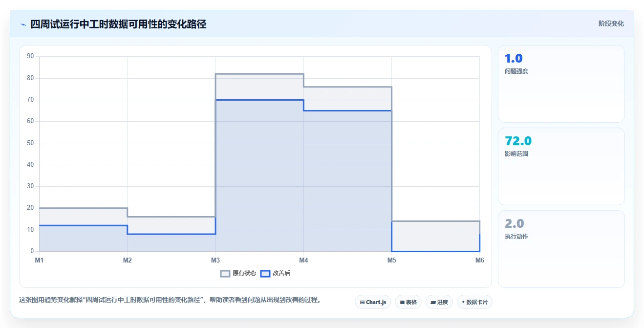Image resolution: width=644 pixels, height=328 pixels.
Task: Click the icon inside the 表格 tag
Action: pyautogui.click(x=402, y=302)
